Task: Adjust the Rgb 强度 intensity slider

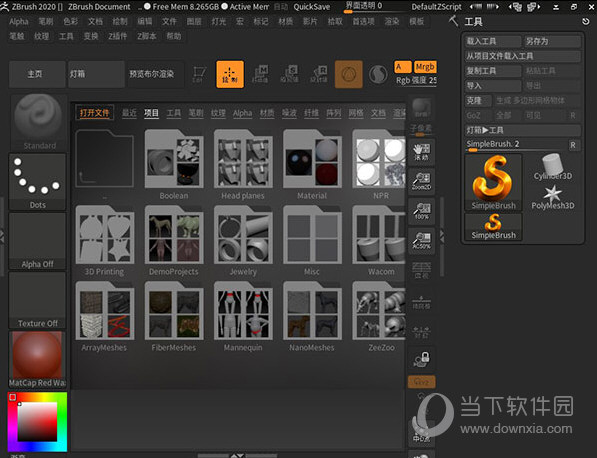Action: coord(416,81)
